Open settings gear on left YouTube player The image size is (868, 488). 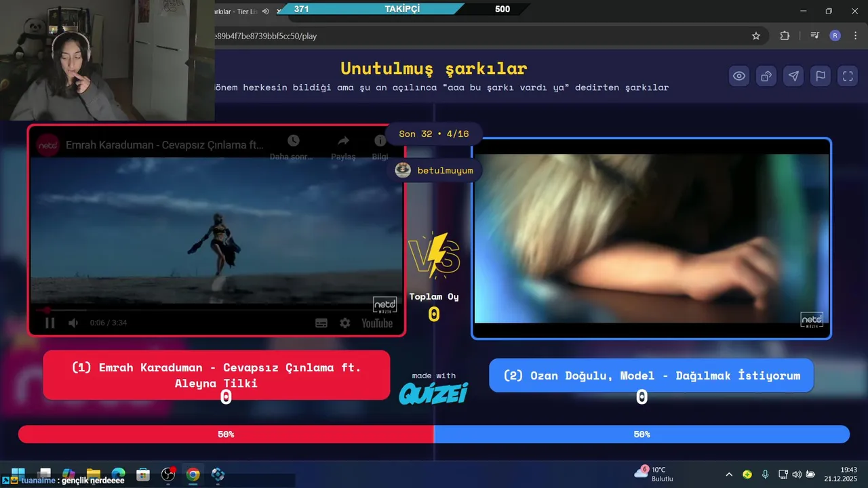click(x=345, y=323)
